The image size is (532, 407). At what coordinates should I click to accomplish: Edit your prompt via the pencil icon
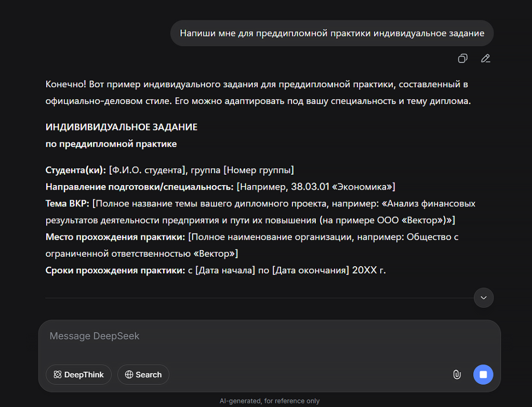point(486,58)
